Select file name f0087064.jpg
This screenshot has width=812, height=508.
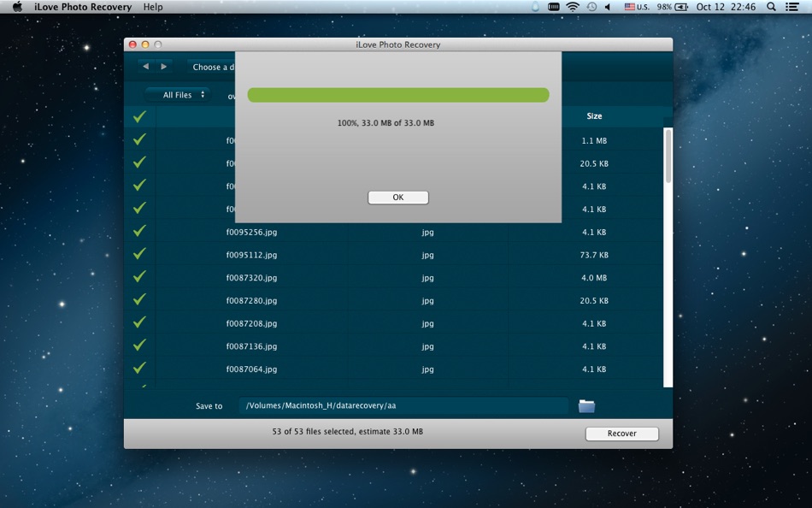click(251, 369)
